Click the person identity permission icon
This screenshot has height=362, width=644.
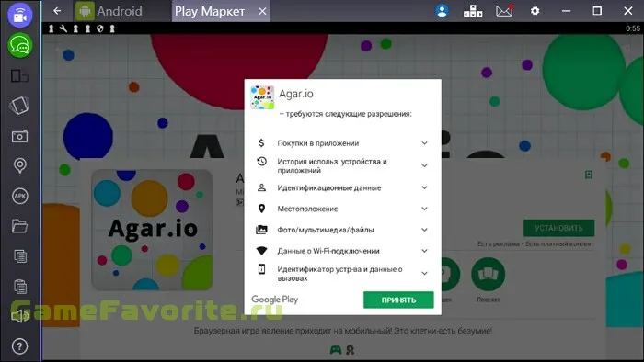[261, 187]
